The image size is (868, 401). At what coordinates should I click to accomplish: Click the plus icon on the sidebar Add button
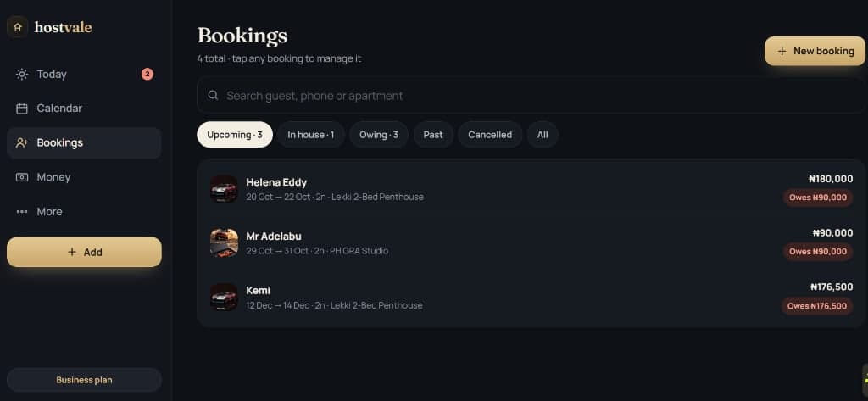[71, 252]
